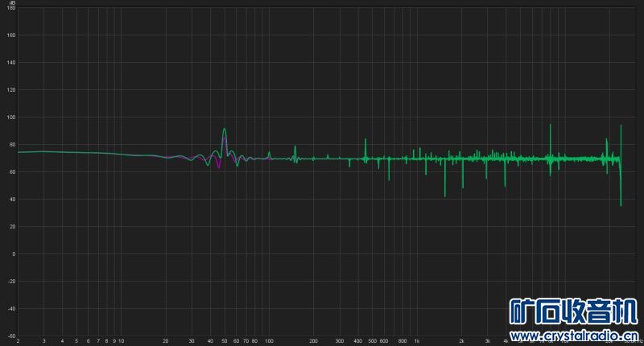This screenshot has width=644, height=346.
Task: Click the 5 Hz frequency axis label
Action: pos(76,341)
